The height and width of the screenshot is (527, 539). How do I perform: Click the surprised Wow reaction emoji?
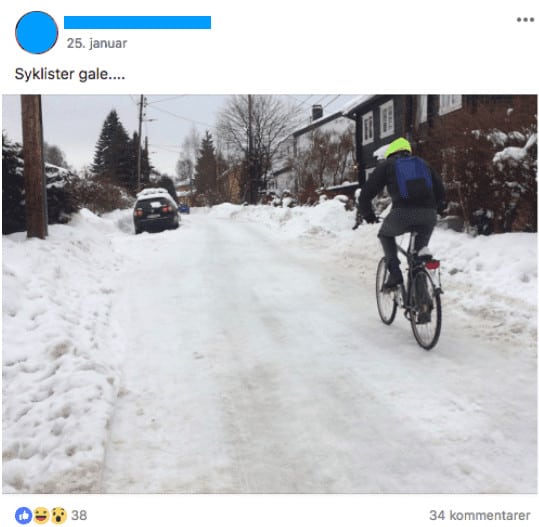pyautogui.click(x=59, y=515)
